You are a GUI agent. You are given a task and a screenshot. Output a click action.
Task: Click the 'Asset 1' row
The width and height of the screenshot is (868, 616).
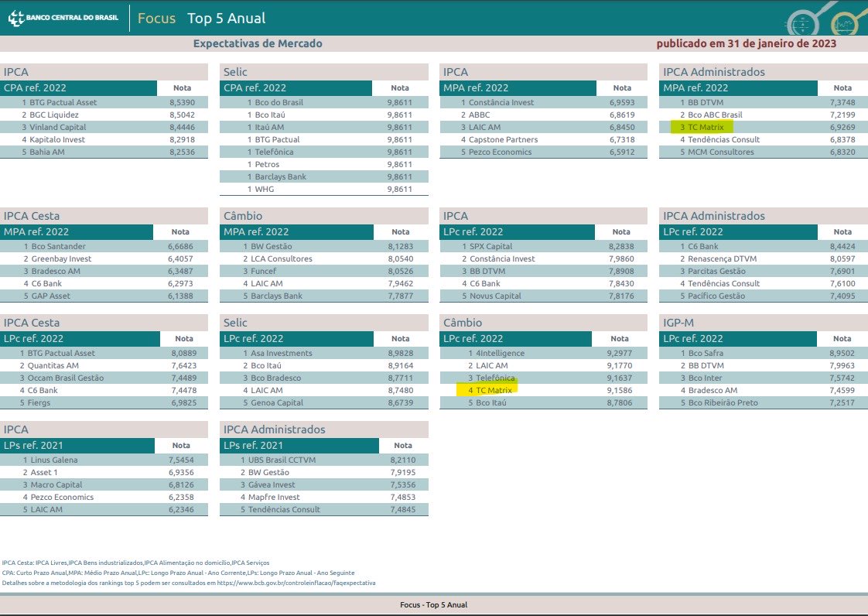pyautogui.click(x=104, y=473)
